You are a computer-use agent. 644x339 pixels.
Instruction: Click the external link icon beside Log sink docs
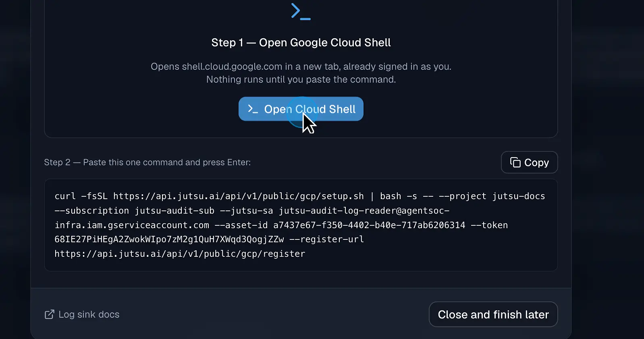(x=49, y=314)
